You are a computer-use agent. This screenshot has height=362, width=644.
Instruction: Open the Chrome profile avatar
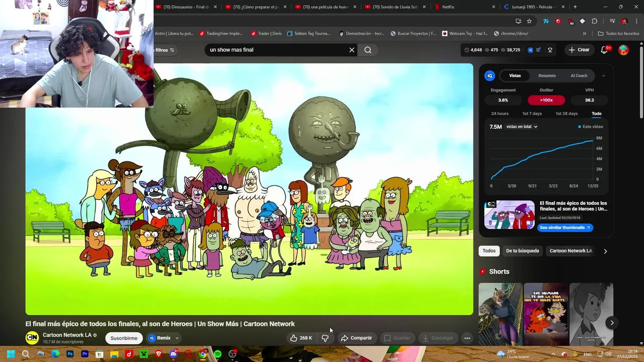[x=624, y=21]
